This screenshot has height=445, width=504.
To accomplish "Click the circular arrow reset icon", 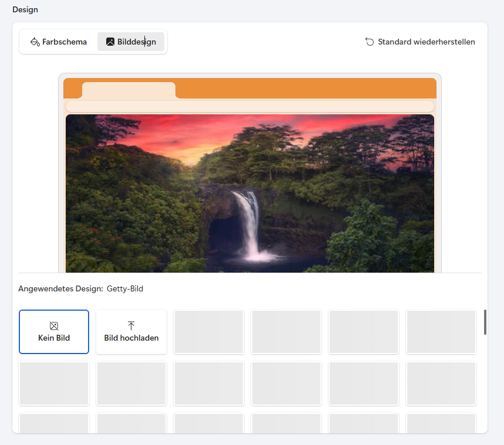I will coord(370,42).
